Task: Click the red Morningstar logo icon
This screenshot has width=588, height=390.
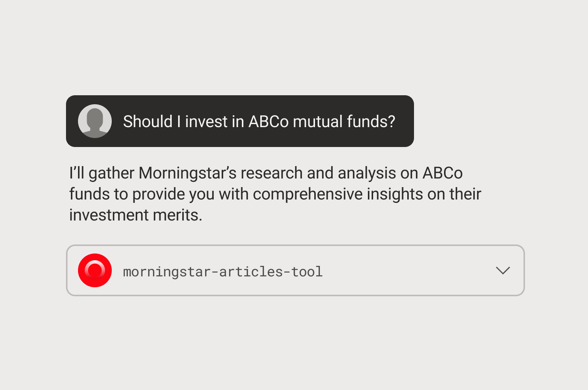Action: (95, 270)
